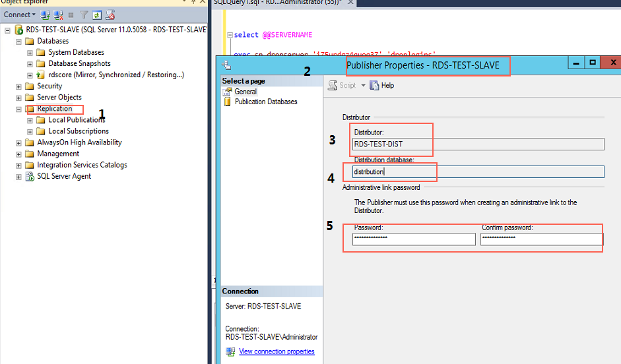Open the Connect dropdown in Object Explorer
The image size is (621, 364).
pyautogui.click(x=19, y=15)
